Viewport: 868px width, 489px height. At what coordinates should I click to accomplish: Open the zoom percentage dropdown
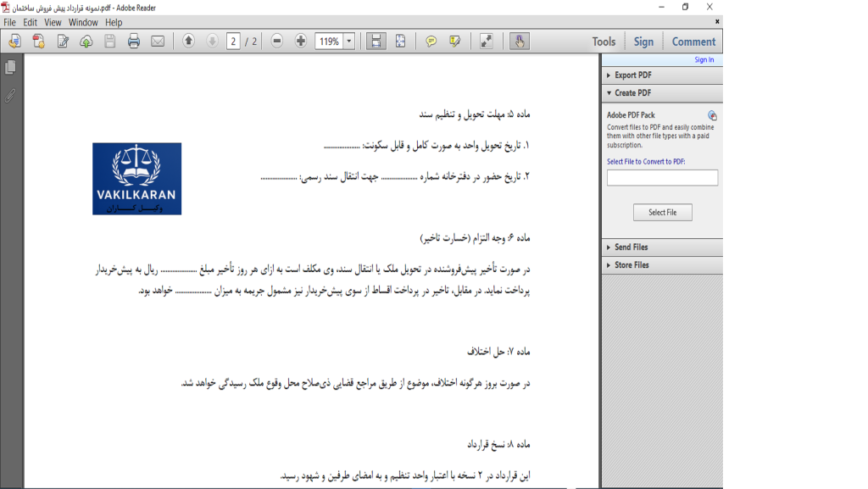349,42
